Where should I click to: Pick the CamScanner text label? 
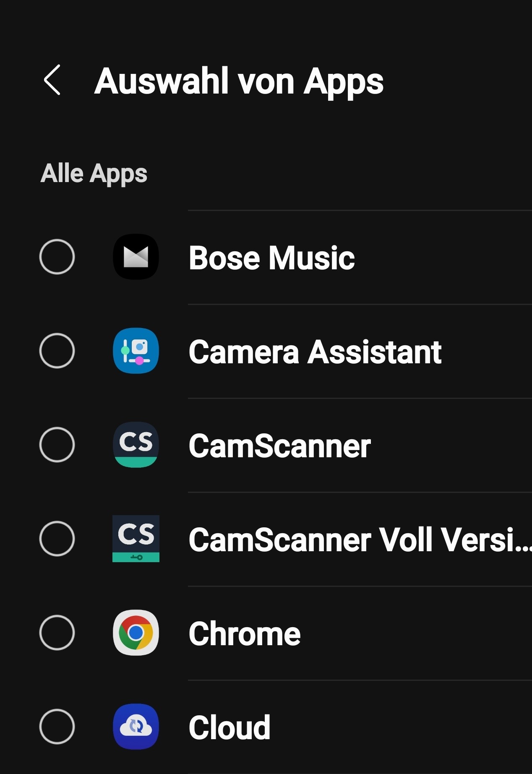coord(279,446)
